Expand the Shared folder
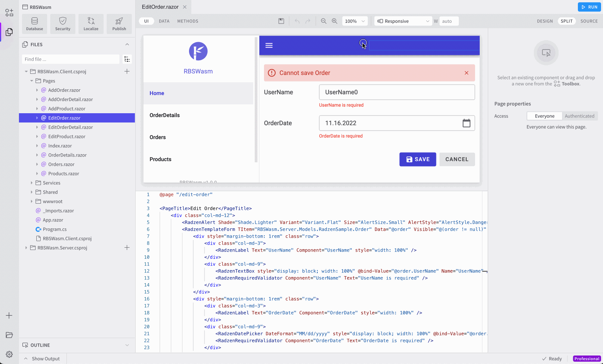This screenshot has height=364, width=603. (x=32, y=192)
